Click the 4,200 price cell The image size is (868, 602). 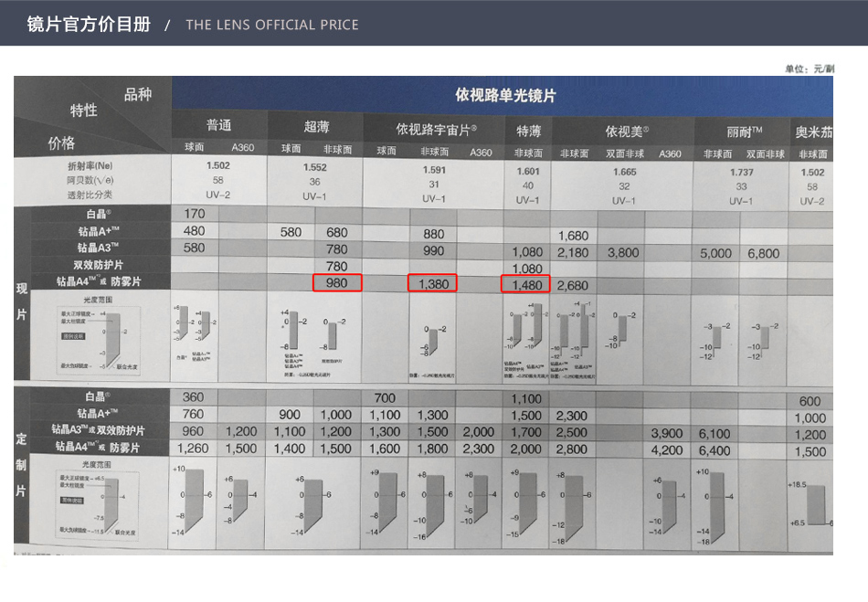coord(667,450)
